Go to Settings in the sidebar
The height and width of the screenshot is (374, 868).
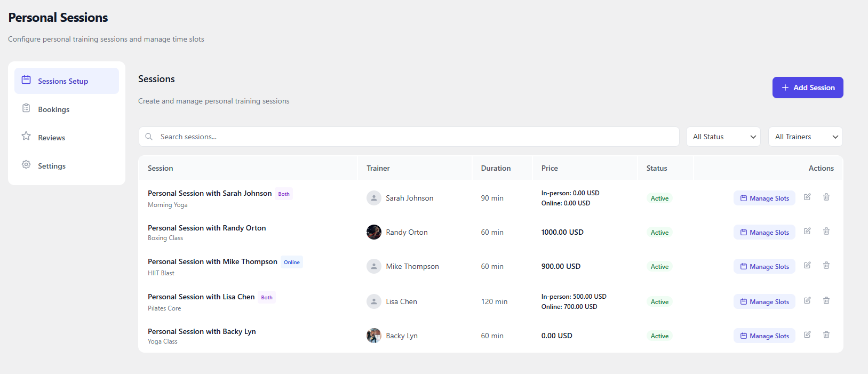tap(52, 166)
